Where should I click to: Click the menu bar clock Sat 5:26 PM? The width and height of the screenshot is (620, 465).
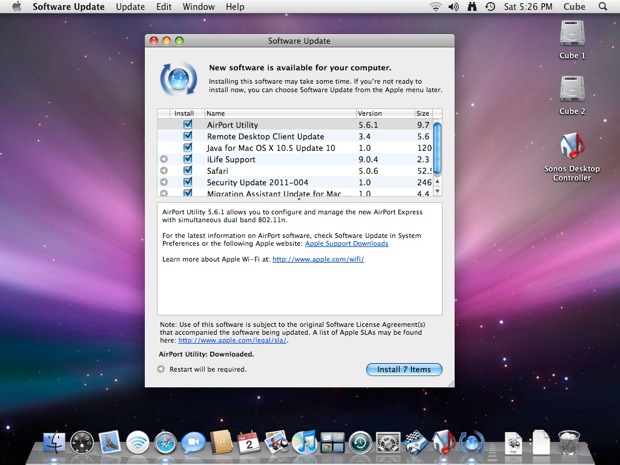click(528, 7)
